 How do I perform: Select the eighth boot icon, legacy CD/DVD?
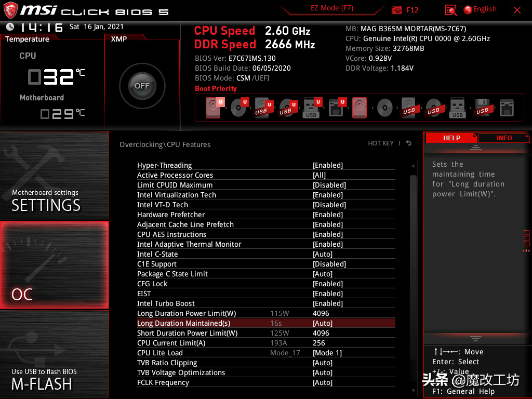click(385, 108)
